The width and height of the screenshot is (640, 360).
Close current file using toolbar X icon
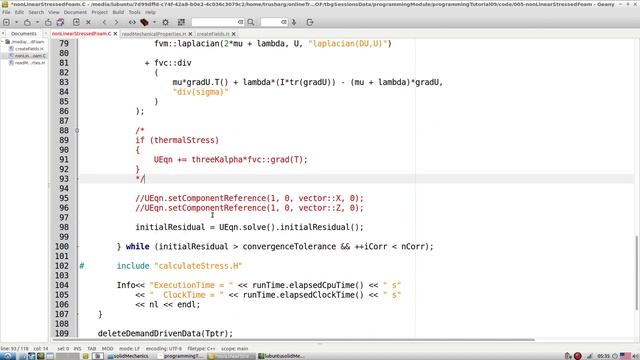coord(88,22)
